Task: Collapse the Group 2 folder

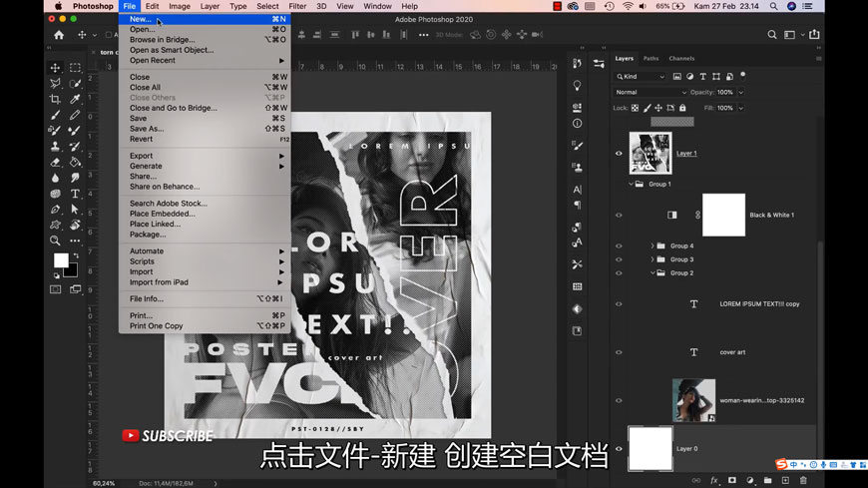Action: 652,272
